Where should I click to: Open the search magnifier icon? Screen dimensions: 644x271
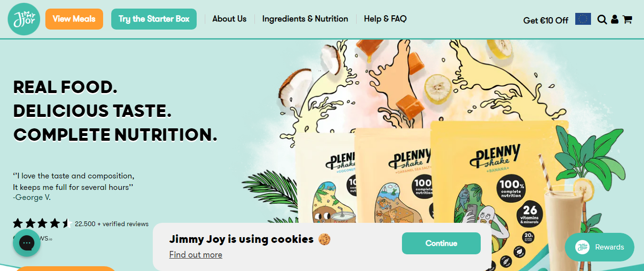[x=602, y=20]
